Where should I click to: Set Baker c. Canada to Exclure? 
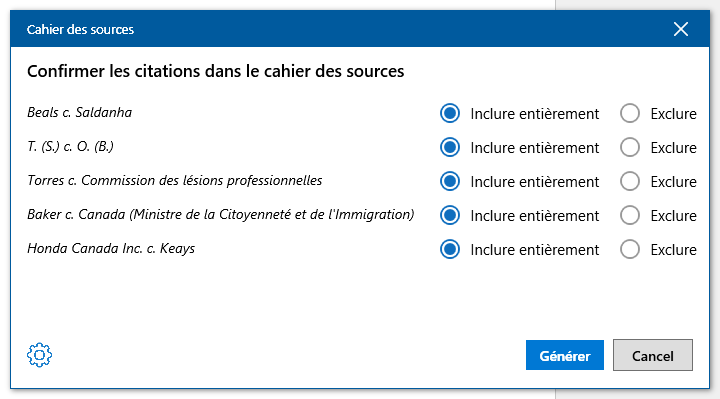tap(630, 215)
